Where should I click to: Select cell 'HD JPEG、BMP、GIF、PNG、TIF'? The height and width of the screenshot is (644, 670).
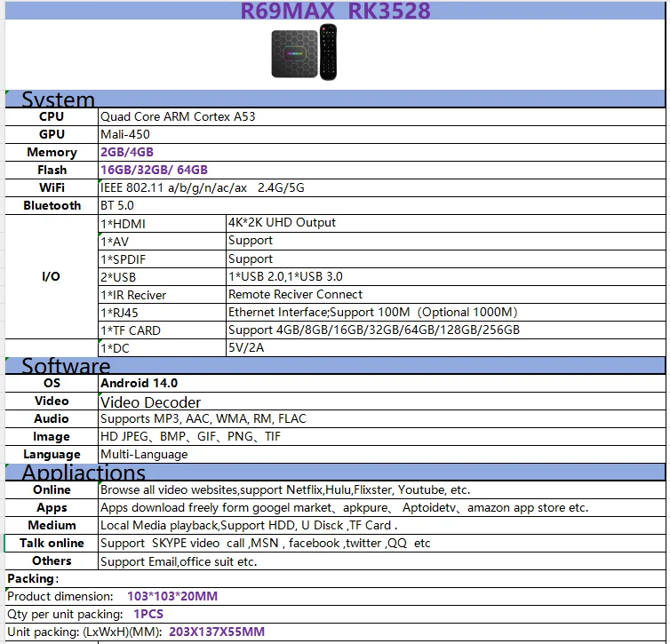point(382,437)
